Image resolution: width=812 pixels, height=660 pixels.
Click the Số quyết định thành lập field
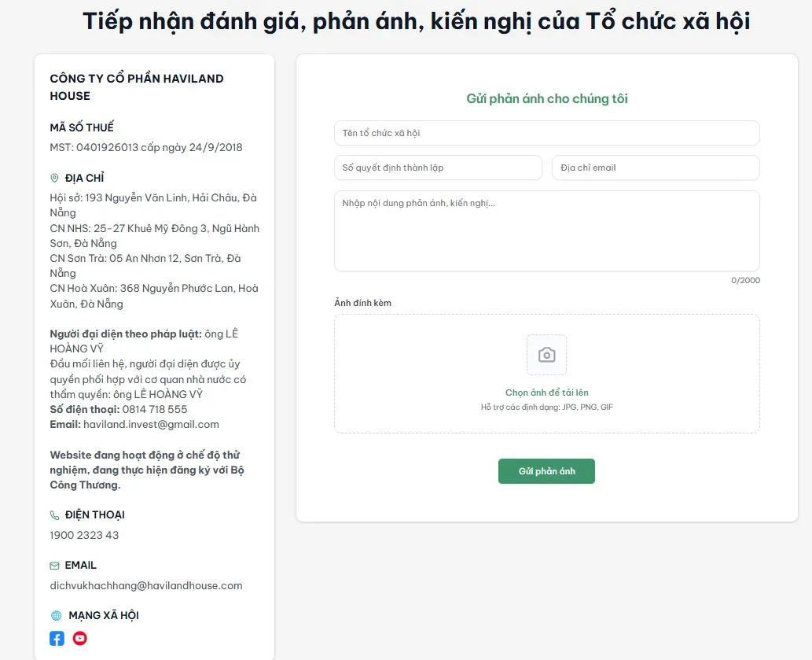pyautogui.click(x=438, y=168)
